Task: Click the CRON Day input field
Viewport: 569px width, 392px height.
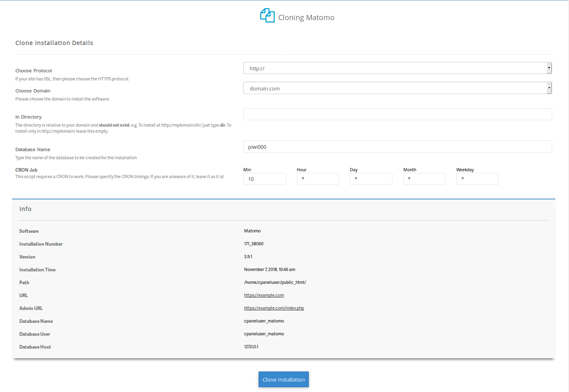Action: coord(371,179)
